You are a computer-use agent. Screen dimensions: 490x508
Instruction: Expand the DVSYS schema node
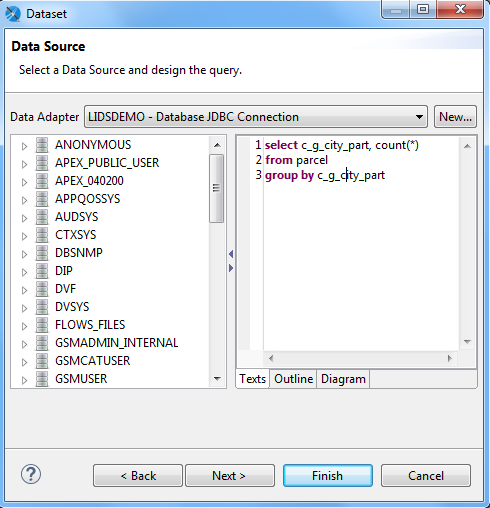pyautogui.click(x=24, y=308)
